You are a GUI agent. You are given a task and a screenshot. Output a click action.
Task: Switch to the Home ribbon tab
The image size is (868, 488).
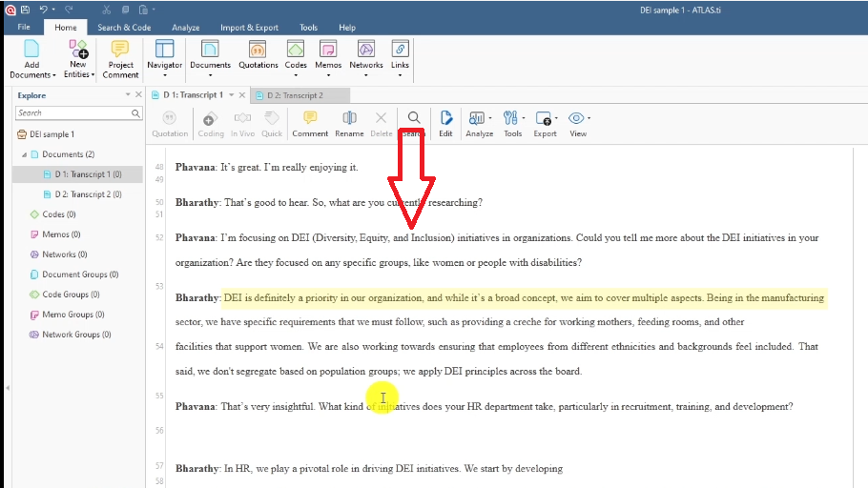coord(65,27)
